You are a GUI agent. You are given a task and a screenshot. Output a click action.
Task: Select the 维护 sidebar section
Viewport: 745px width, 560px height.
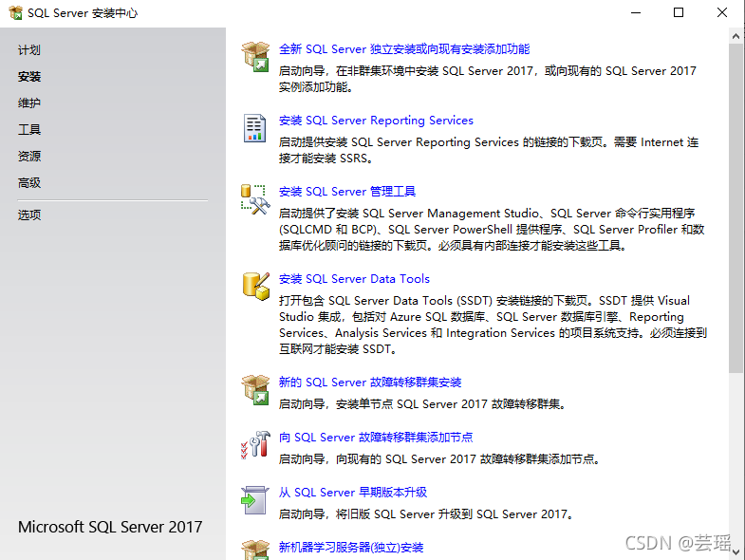click(29, 103)
